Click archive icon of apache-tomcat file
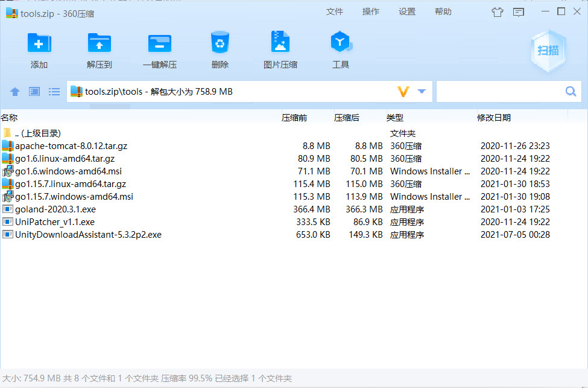Image resolution: width=588 pixels, height=388 pixels. [x=8, y=145]
